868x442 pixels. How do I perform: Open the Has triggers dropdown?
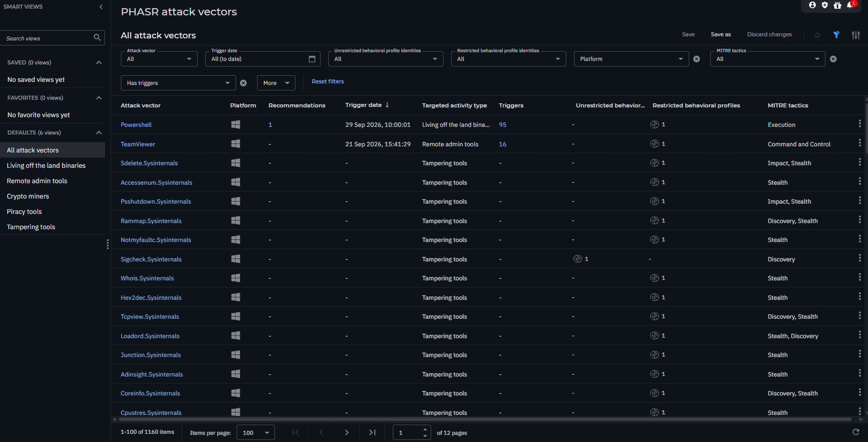178,83
